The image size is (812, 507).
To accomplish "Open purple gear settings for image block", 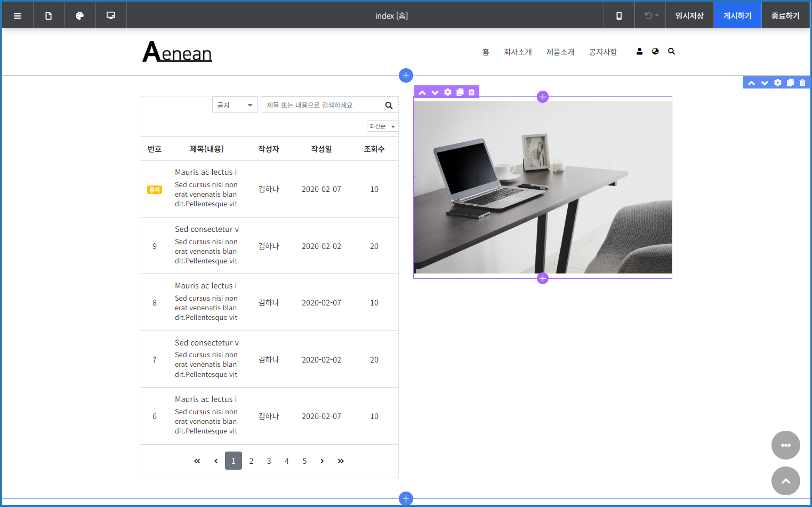I will 448,92.
